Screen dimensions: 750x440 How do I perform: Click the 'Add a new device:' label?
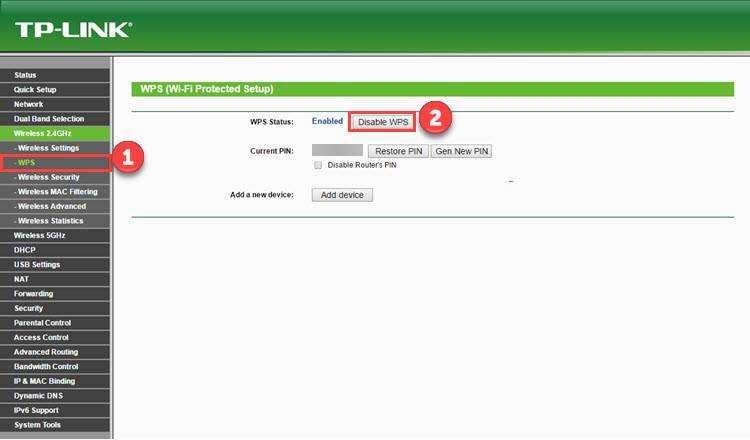[262, 195]
